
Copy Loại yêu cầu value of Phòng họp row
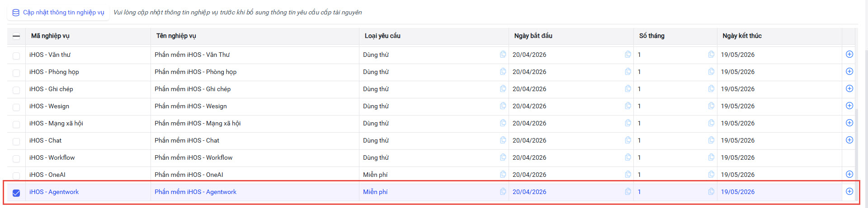[x=503, y=71]
